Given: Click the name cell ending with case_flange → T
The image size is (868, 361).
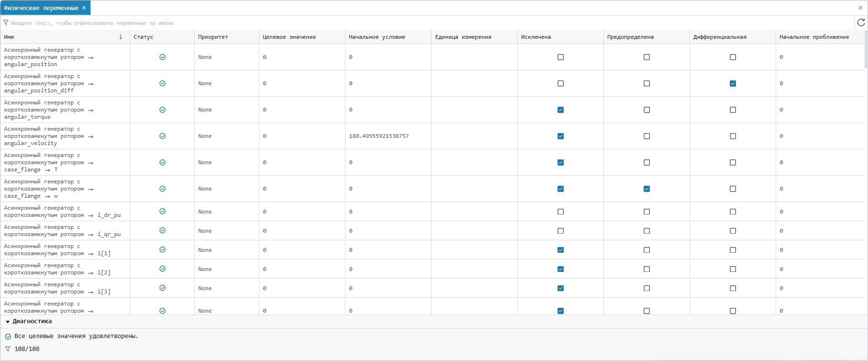Looking at the screenshot, I should click(x=65, y=162).
